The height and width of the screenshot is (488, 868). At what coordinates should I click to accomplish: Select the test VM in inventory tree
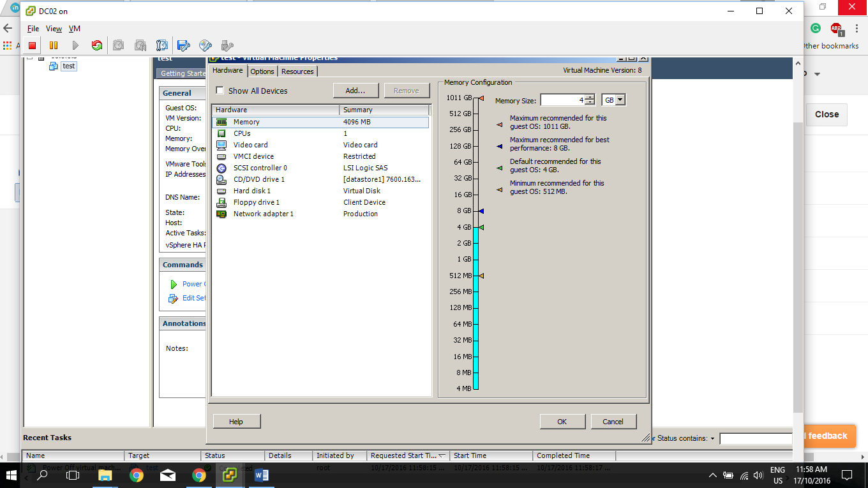tap(68, 66)
